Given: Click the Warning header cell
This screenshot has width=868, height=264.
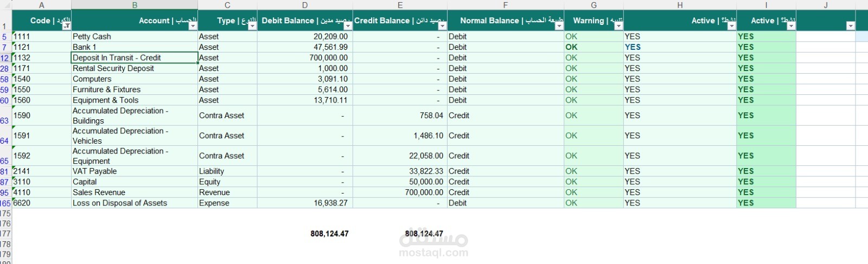Looking at the screenshot, I should click(593, 21).
